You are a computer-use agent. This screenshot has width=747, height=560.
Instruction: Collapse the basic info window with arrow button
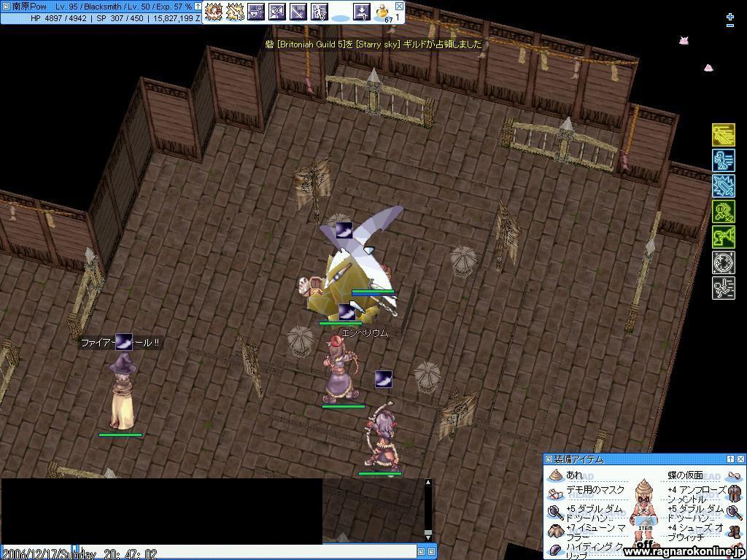[x=198, y=6]
